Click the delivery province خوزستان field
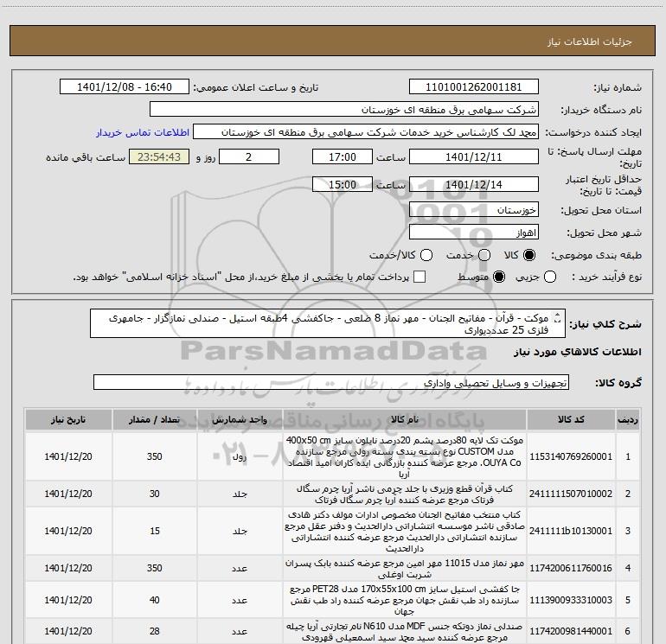Viewport: 666px width, 644px height. (x=473, y=210)
